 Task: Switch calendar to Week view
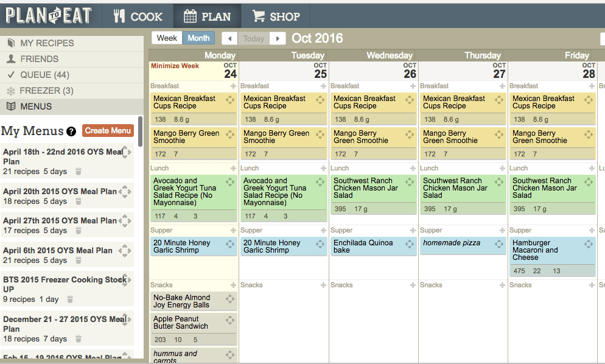[167, 38]
